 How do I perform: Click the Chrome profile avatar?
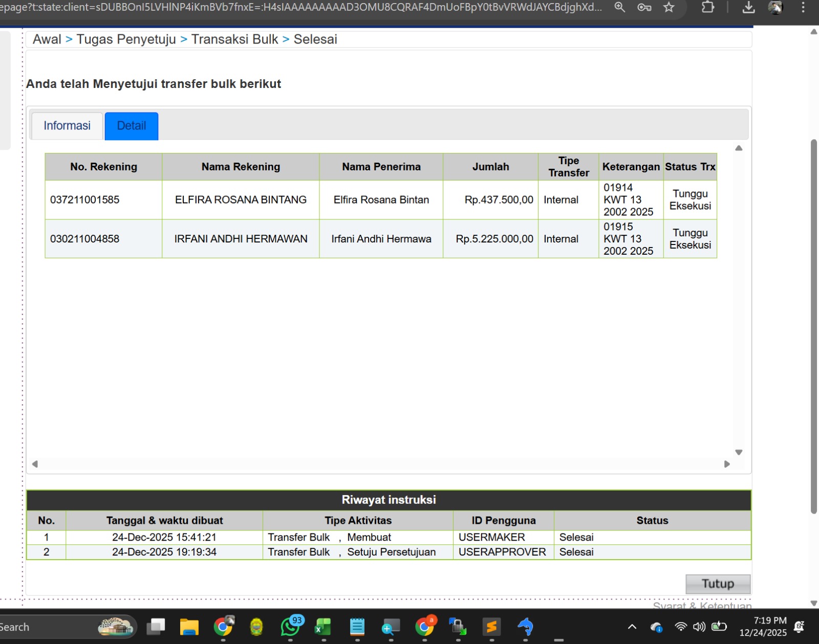pos(775,7)
